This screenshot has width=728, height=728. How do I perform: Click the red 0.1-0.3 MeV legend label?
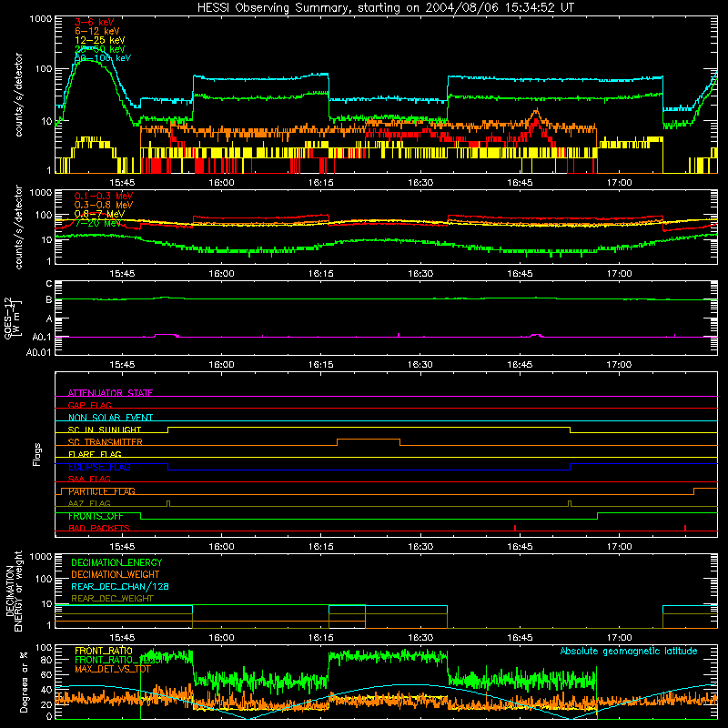(104, 196)
